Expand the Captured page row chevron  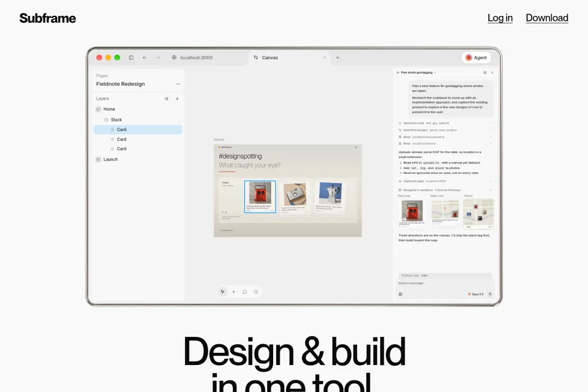tap(490, 181)
